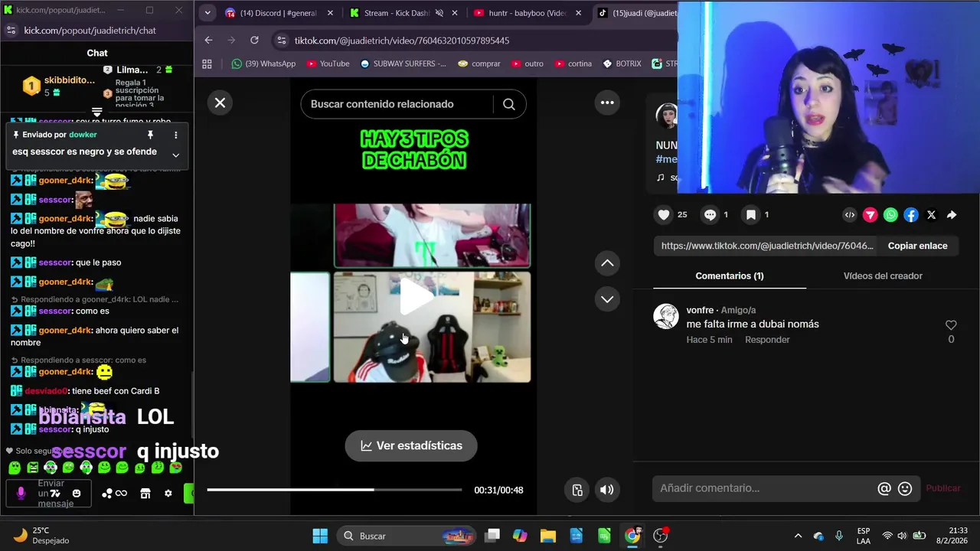Go to previous video with up chevron
The width and height of the screenshot is (980, 551).
607,263
